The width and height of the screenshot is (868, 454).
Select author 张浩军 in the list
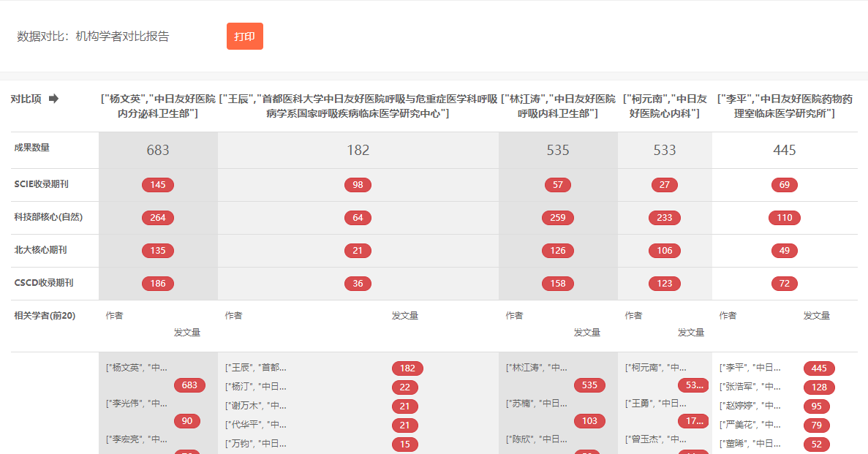[750, 387]
